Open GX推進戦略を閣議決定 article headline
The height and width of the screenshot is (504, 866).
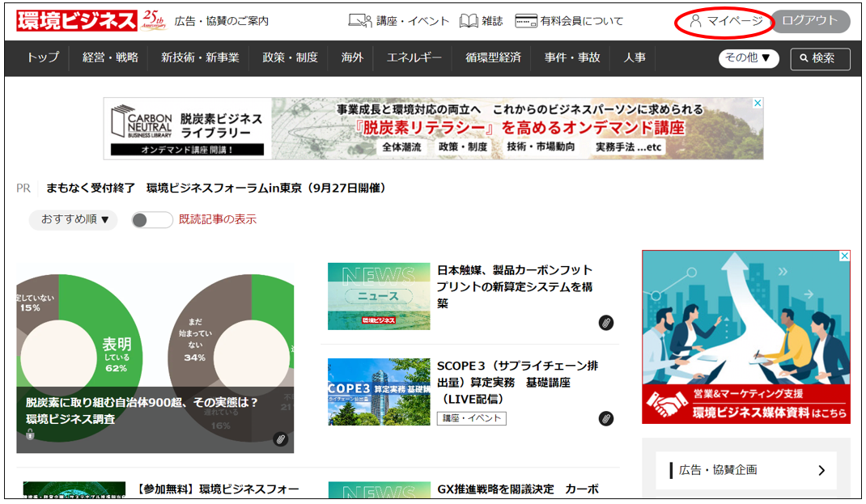[517, 489]
